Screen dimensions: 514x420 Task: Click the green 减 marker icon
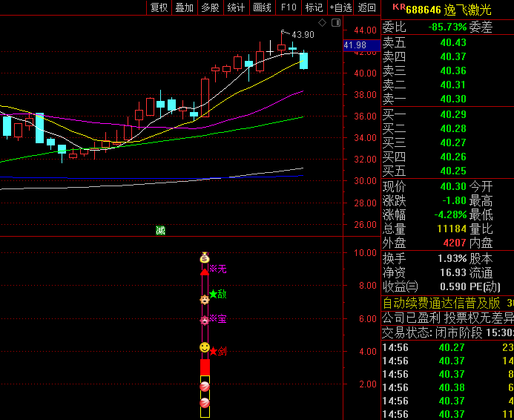[x=160, y=230]
